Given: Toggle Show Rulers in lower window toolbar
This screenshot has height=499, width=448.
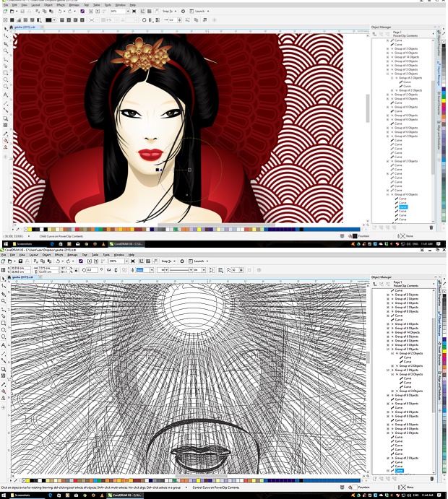Looking at the screenshot, I should point(141,261).
